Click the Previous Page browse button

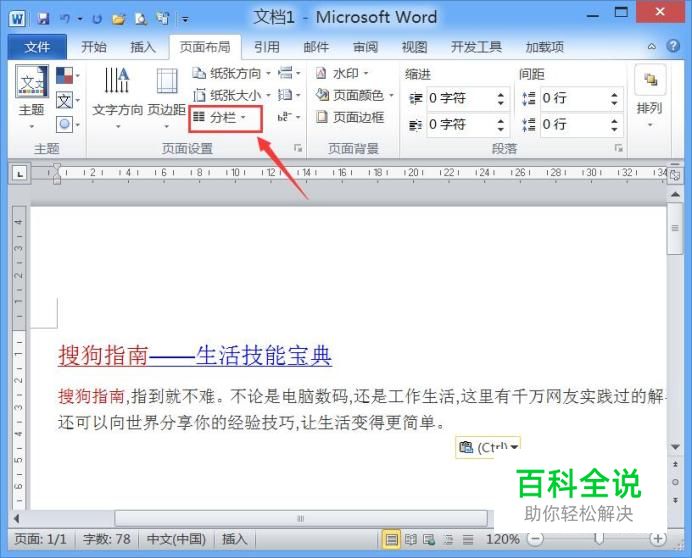(x=675, y=464)
